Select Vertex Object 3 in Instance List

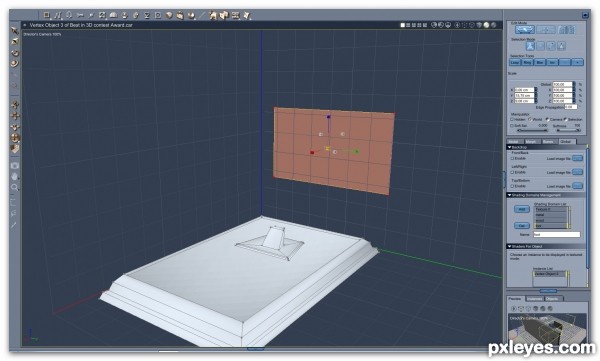550,274
